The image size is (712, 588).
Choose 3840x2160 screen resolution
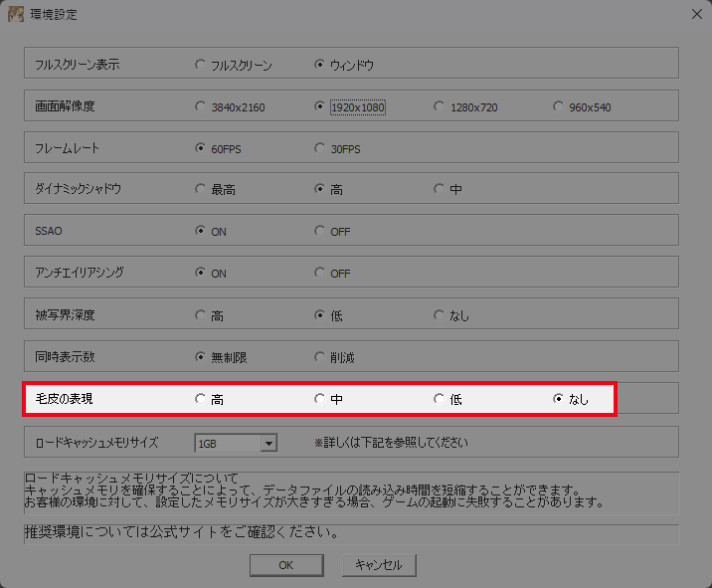202,106
